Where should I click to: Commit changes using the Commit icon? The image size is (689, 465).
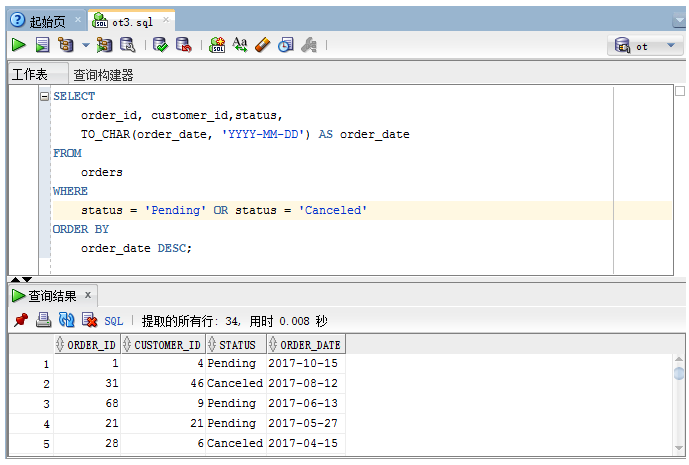pyautogui.click(x=160, y=45)
